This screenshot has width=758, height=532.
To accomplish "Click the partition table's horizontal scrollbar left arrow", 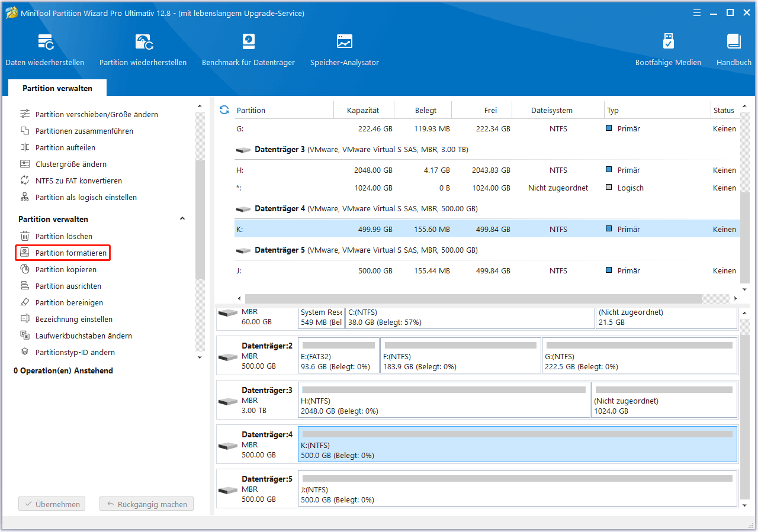I will pyautogui.click(x=240, y=299).
